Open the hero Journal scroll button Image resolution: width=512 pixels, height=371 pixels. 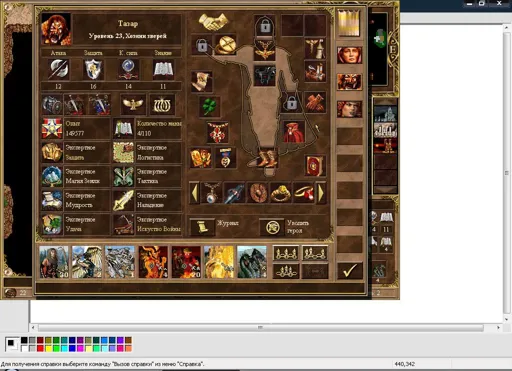click(x=202, y=227)
